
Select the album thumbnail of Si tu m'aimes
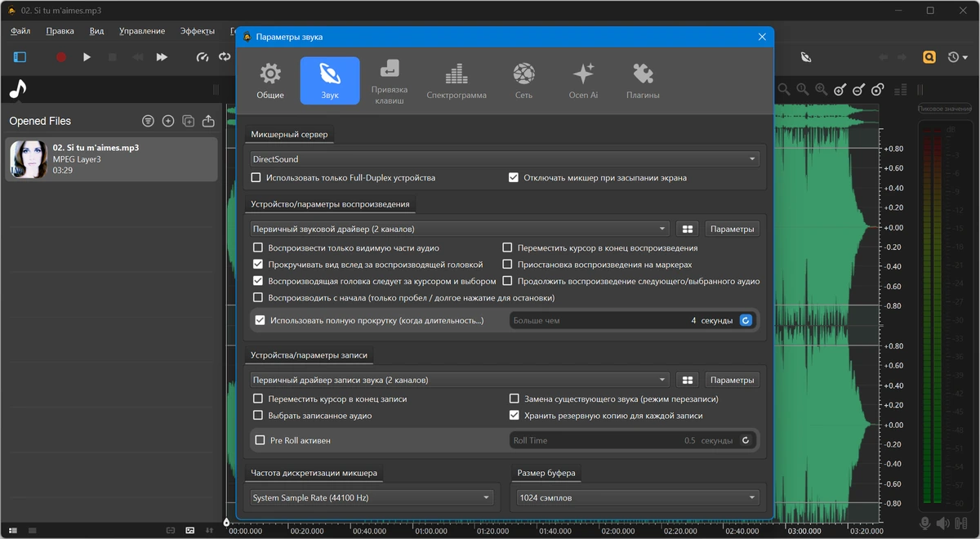29,159
